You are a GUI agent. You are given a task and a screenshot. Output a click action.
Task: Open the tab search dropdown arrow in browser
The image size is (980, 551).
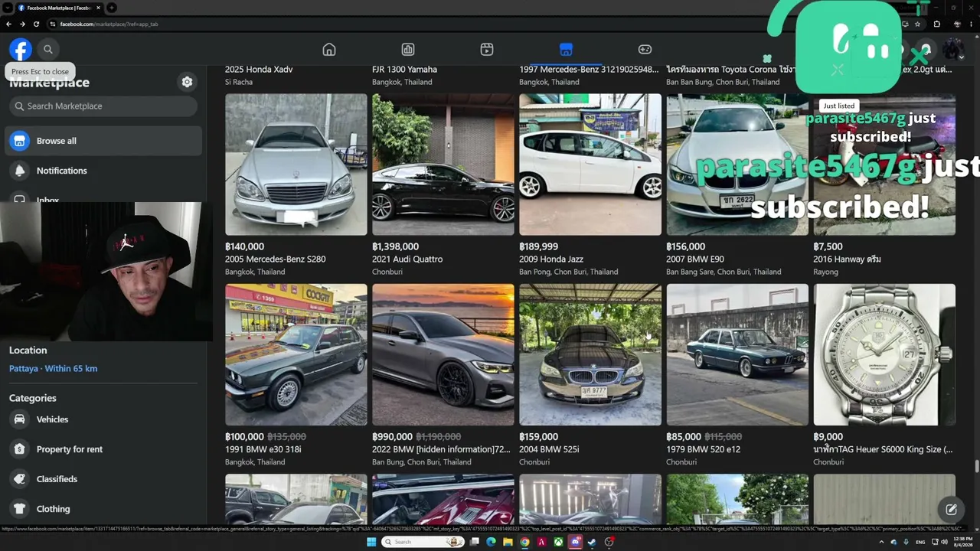pyautogui.click(x=6, y=8)
